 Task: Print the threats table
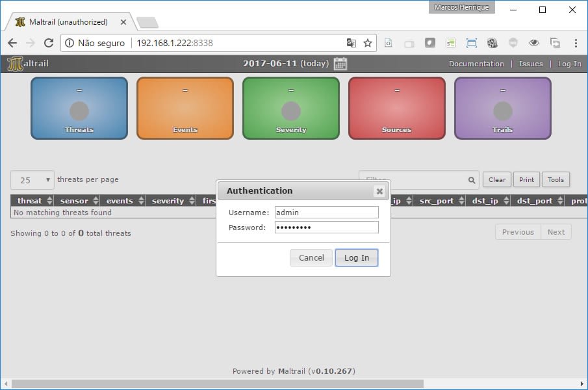[526, 179]
